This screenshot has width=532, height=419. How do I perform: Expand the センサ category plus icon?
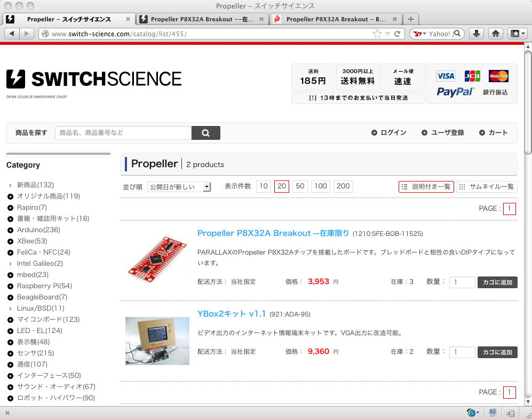[10, 353]
